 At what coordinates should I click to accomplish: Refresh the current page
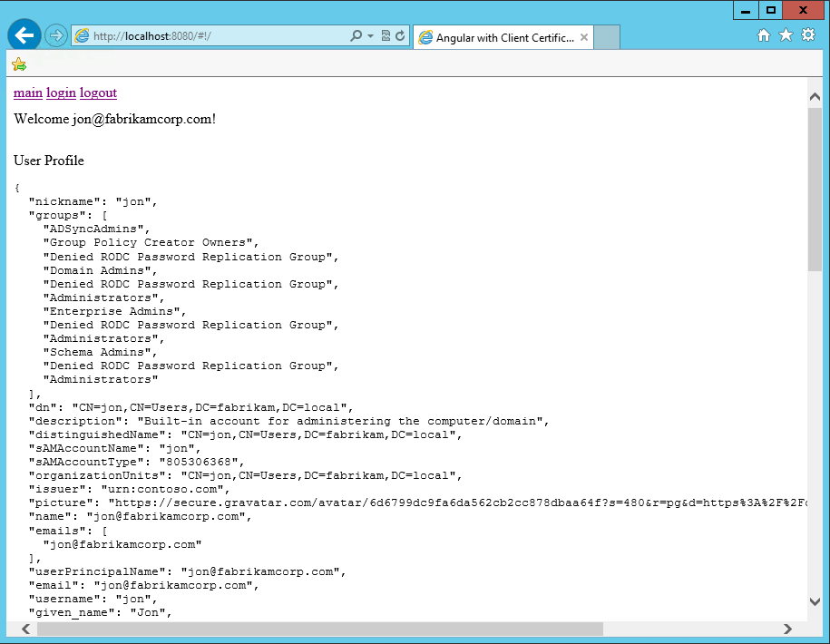(x=402, y=36)
